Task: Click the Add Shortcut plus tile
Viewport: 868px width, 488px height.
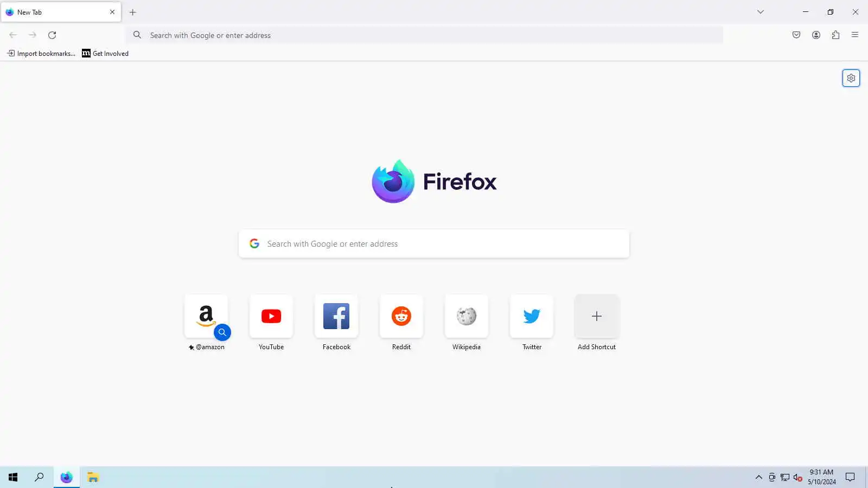Action: [x=597, y=316]
